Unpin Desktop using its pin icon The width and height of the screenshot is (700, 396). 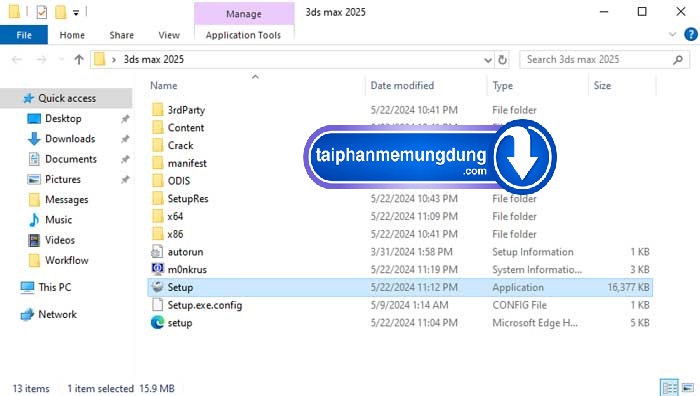[125, 119]
